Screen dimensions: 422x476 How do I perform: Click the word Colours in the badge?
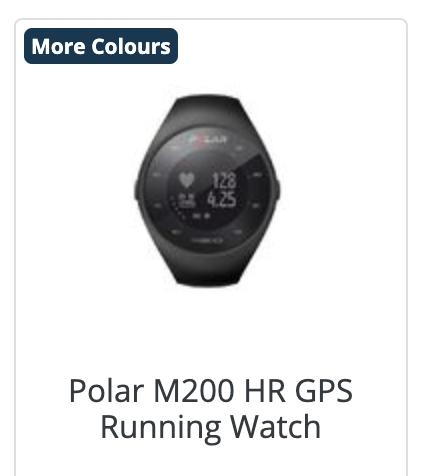coord(131,46)
